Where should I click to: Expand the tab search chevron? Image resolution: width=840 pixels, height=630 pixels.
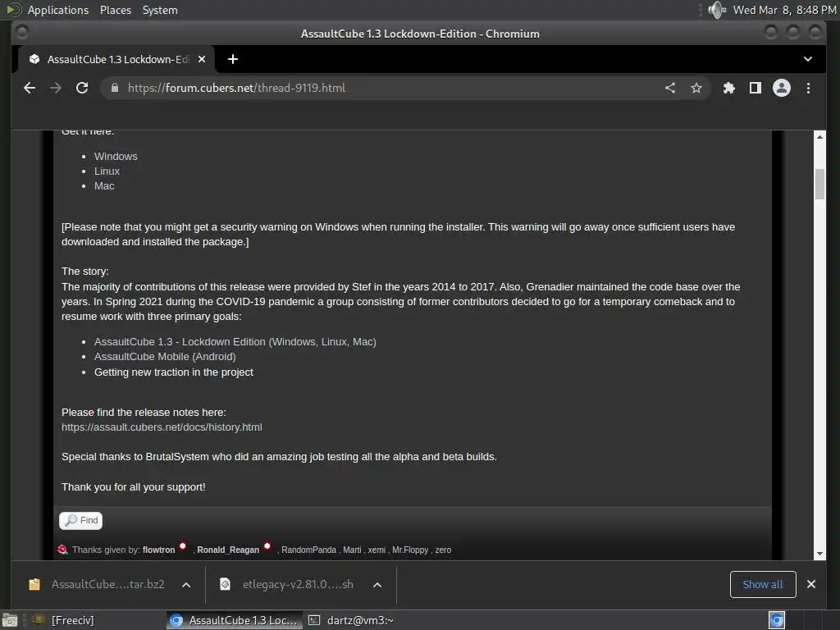808,59
